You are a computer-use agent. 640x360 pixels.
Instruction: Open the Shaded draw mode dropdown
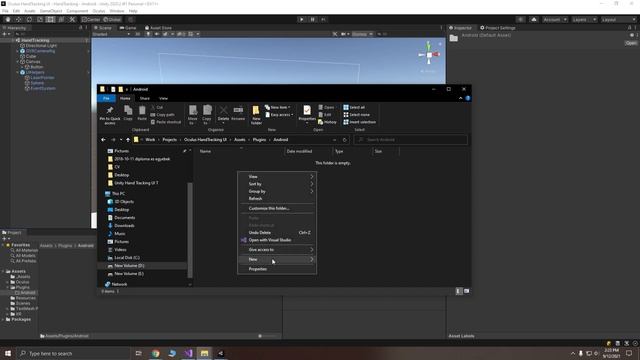pos(111,34)
